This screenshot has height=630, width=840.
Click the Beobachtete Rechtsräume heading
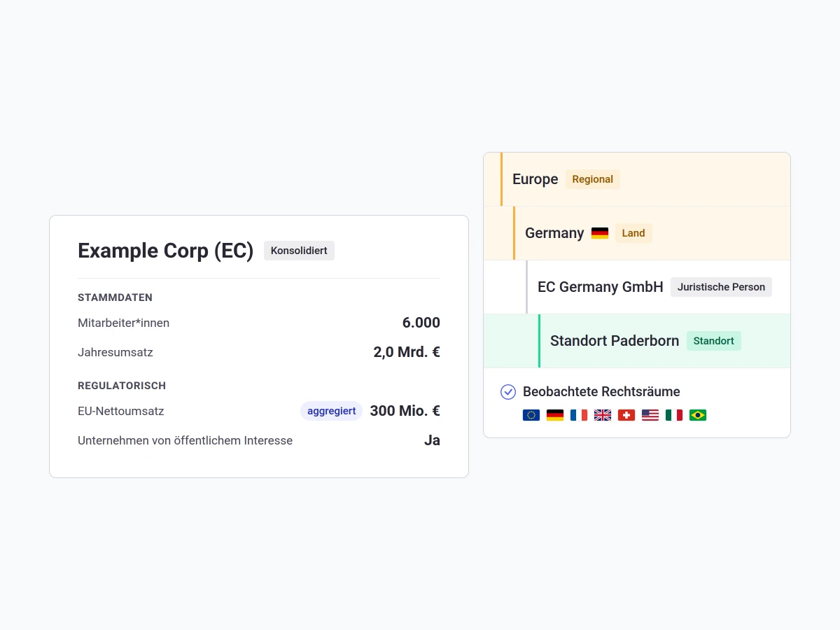pyautogui.click(x=601, y=392)
